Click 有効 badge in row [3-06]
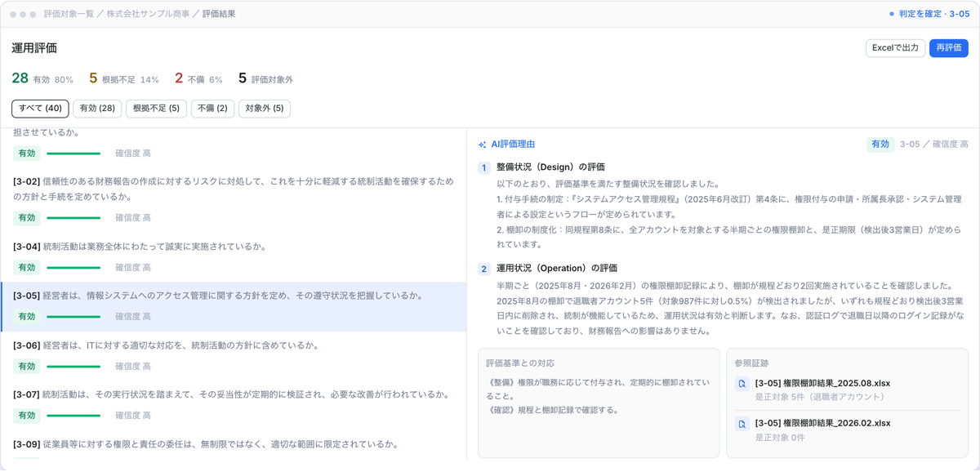The width and height of the screenshot is (980, 472). 27,367
